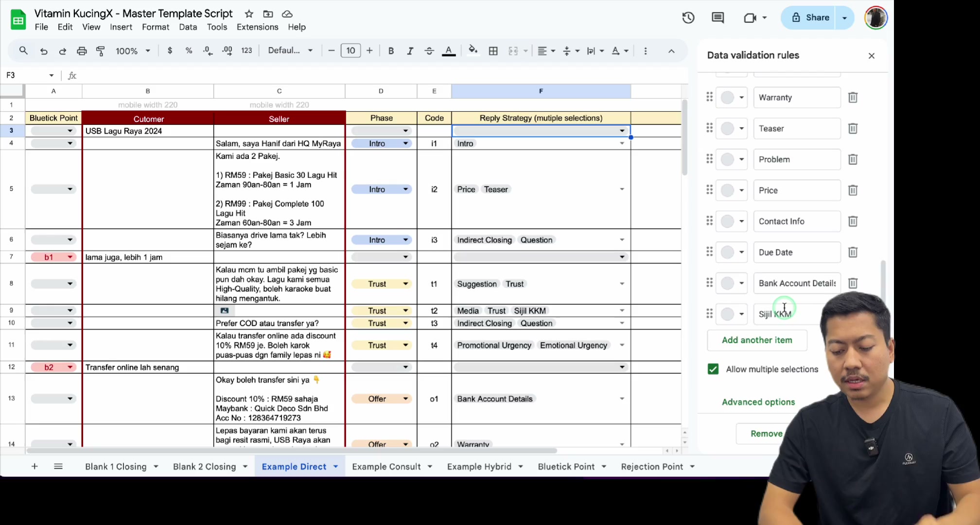Click the Bank Account Details input field
This screenshot has width=980, height=525.
797,283
